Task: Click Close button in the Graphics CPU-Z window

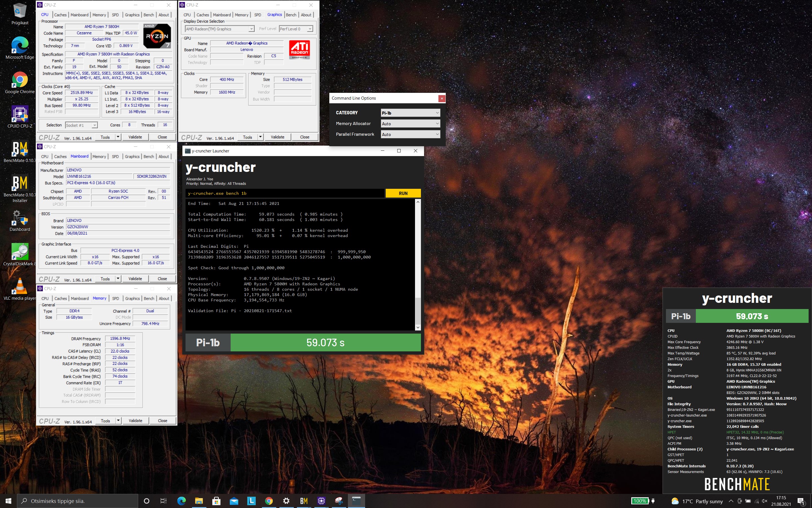Action: coord(305,137)
